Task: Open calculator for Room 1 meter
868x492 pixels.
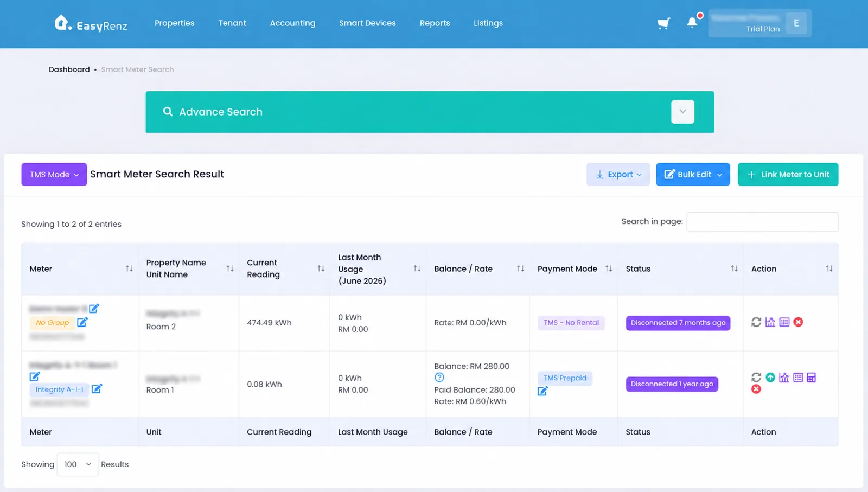Action: coord(812,378)
